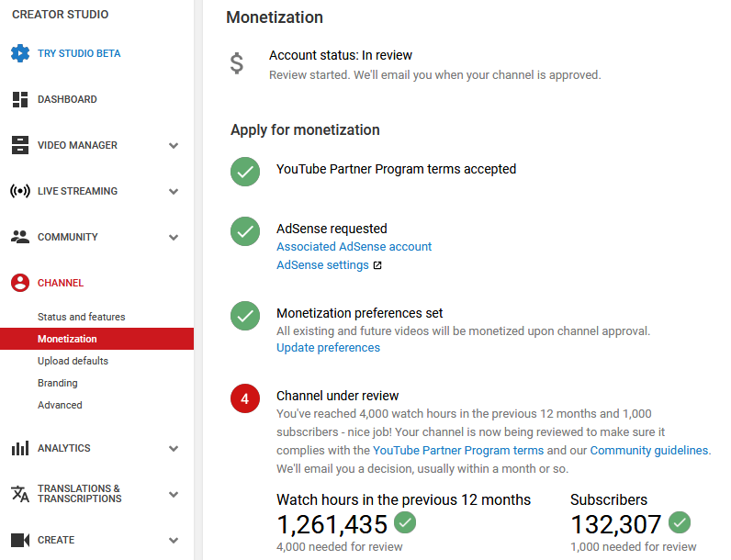The height and width of the screenshot is (560, 731).
Task: Click the 1,000 needed for review text
Action: tap(633, 547)
